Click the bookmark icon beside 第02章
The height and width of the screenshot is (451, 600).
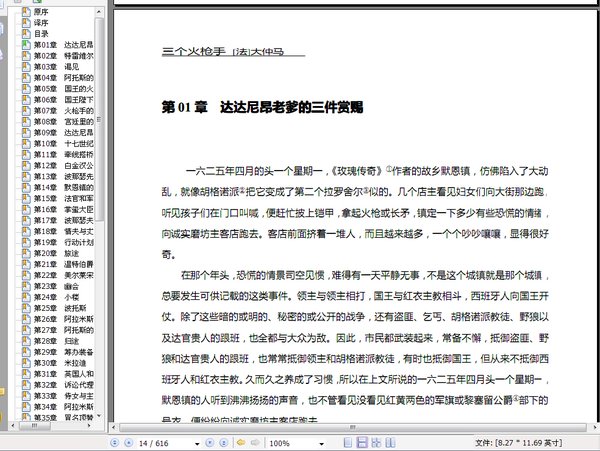[26, 56]
